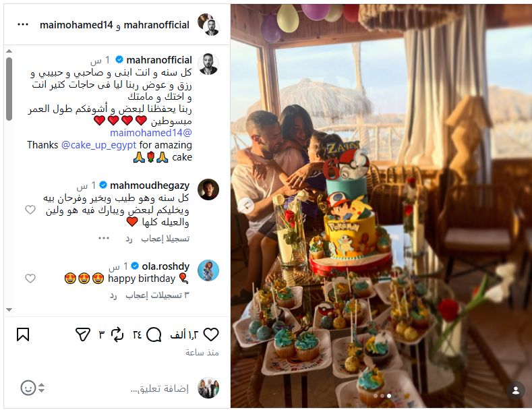Like mahmoudhegazy's comment
Viewport: 532px width, 410px height.
[30, 210]
